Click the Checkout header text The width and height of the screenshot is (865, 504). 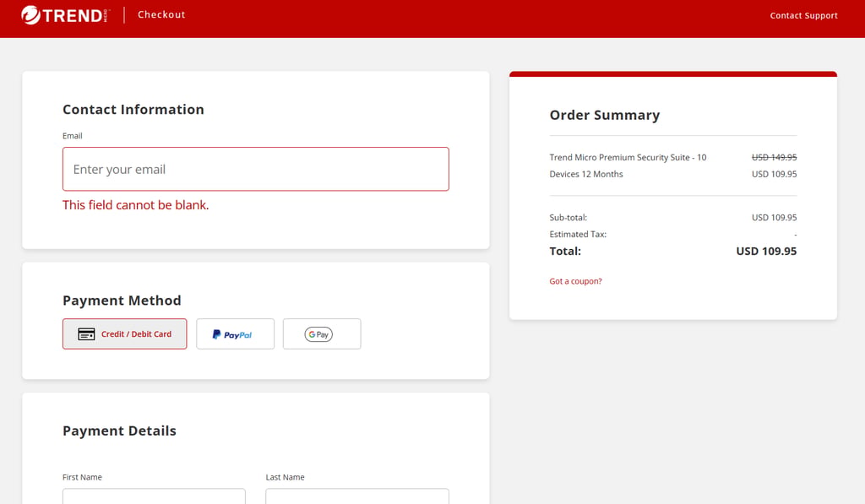coord(161,15)
